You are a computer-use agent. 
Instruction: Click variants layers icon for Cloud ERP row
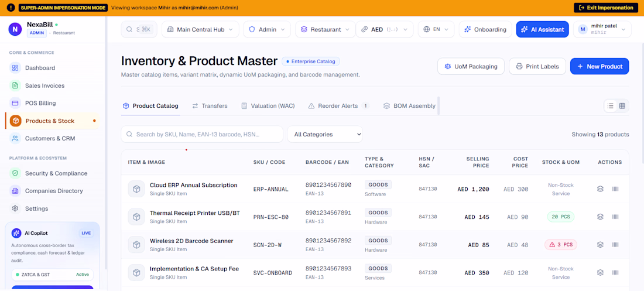point(600,189)
